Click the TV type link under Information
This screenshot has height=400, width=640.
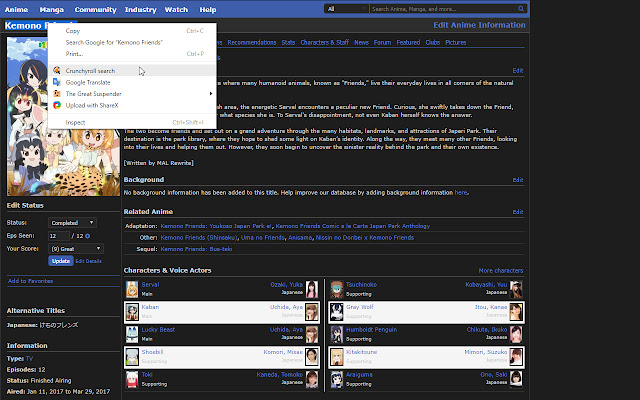pos(29,359)
